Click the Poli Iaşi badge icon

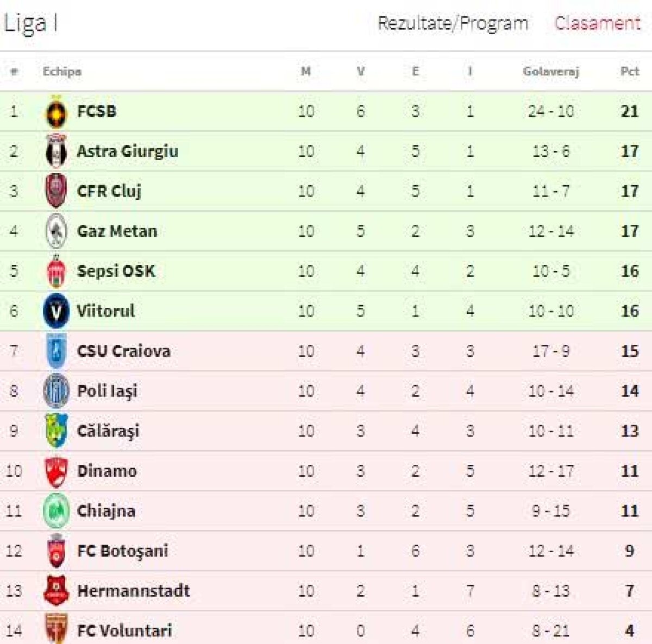(x=56, y=390)
